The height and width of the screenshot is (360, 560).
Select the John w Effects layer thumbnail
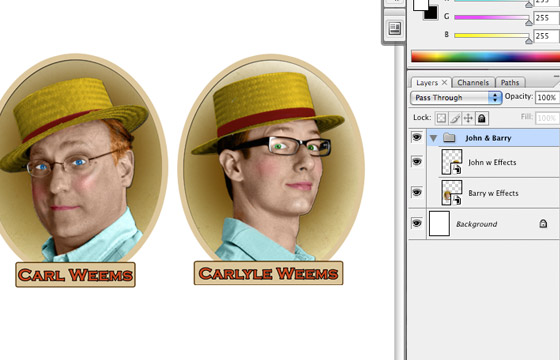(x=452, y=162)
